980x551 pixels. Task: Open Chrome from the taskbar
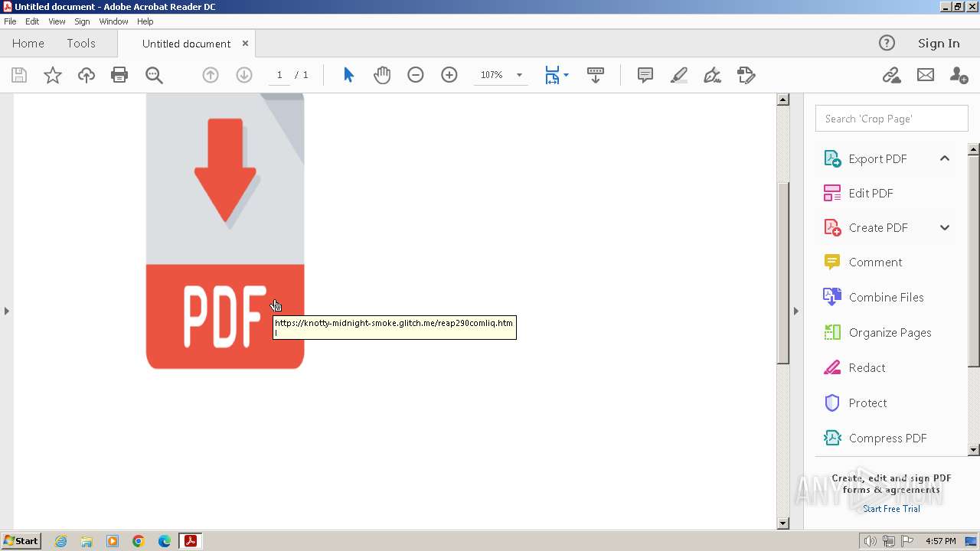click(139, 541)
